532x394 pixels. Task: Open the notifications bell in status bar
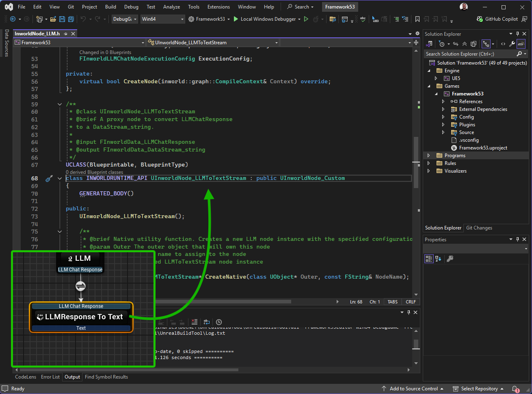point(515,389)
